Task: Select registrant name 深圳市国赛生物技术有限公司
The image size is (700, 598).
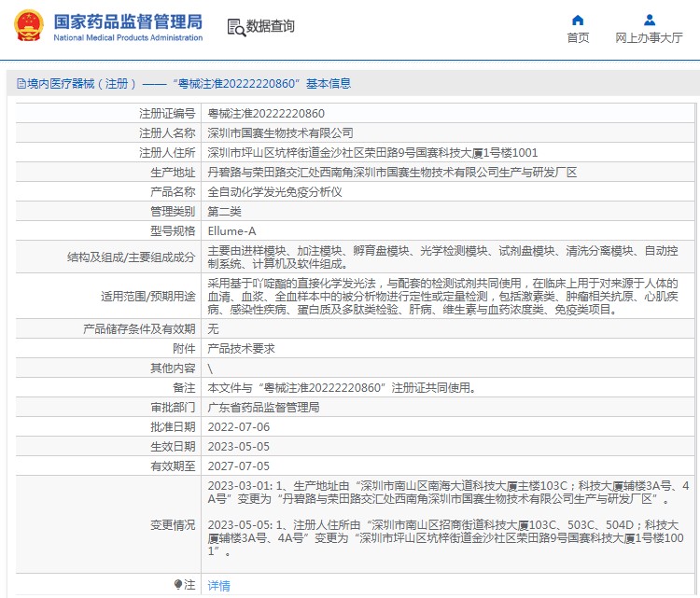Action: (x=280, y=133)
